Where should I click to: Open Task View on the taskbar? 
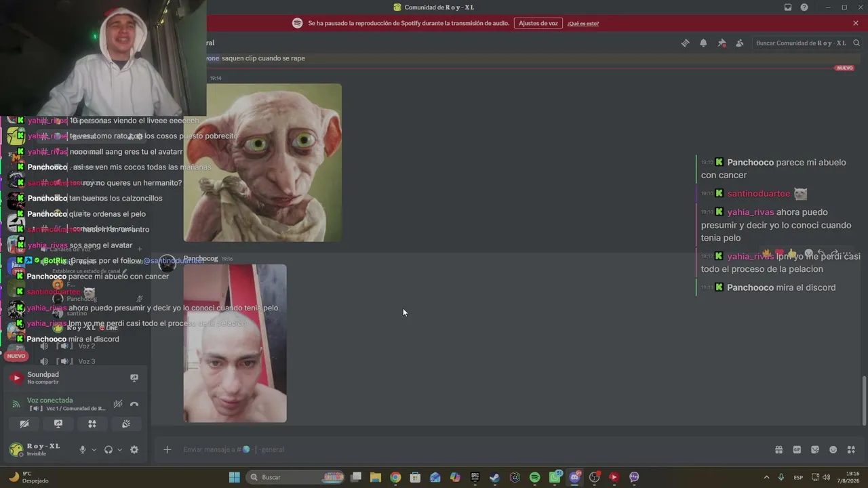point(356,477)
